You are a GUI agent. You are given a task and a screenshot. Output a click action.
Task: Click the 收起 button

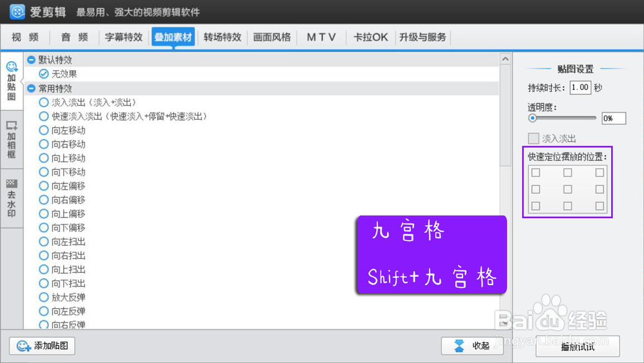click(472, 346)
